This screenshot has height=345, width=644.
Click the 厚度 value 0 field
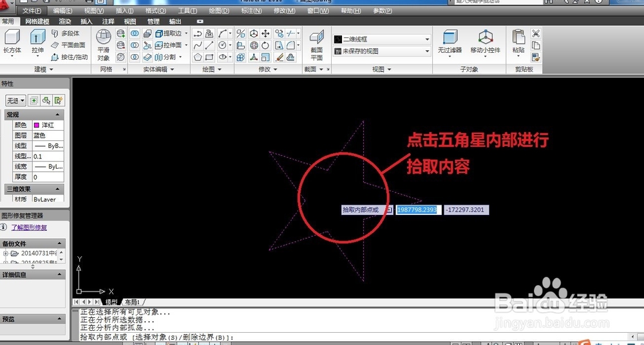(48, 177)
